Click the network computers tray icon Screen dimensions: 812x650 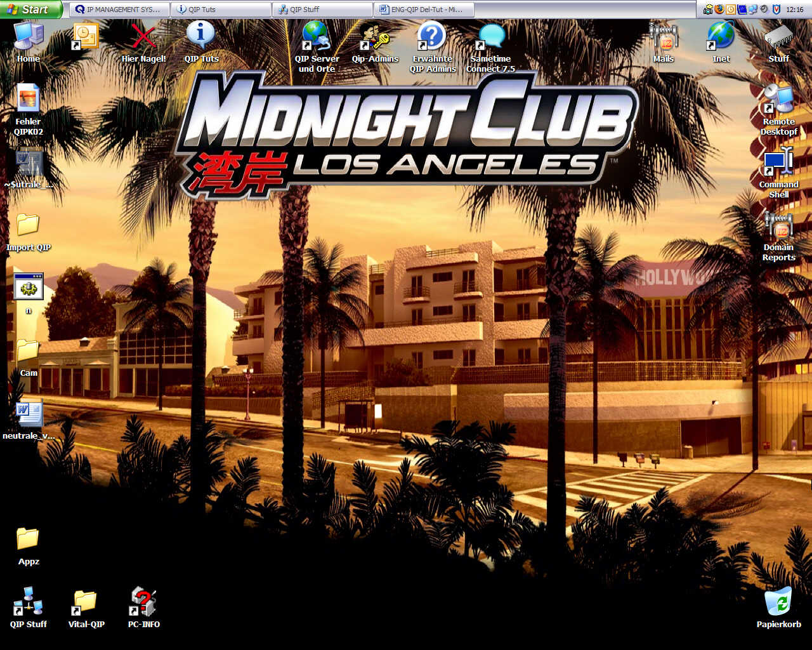[753, 9]
